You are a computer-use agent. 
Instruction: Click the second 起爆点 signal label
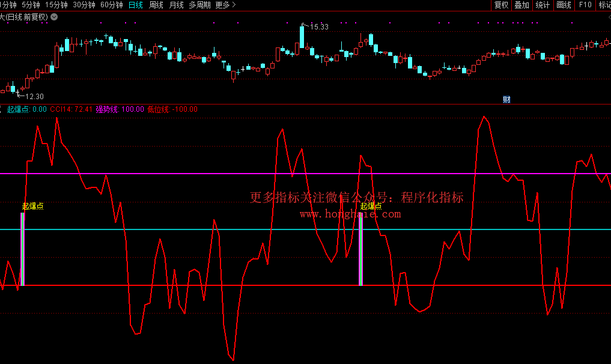371,206
